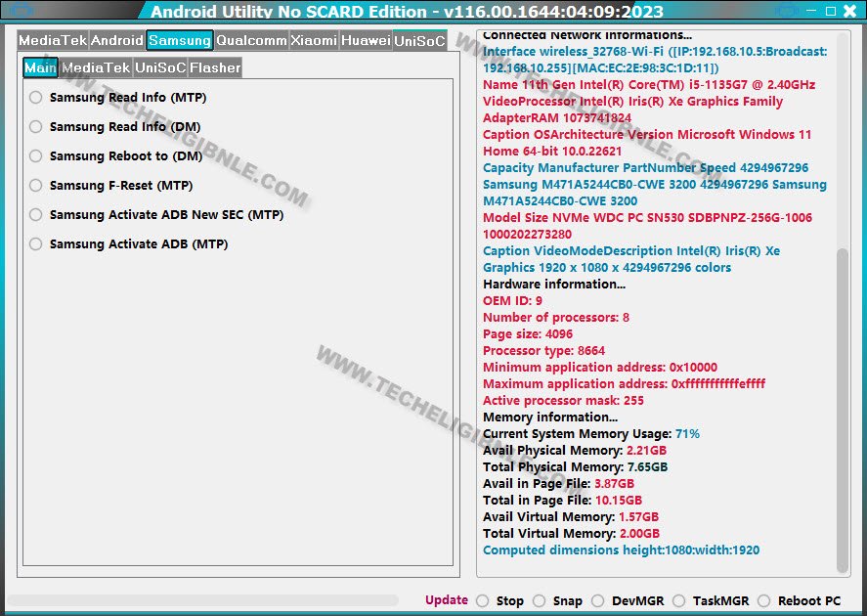This screenshot has height=616, width=867.
Task: Enable Samsung Activate ADB New SEC (MTP)
Action: tap(36, 215)
